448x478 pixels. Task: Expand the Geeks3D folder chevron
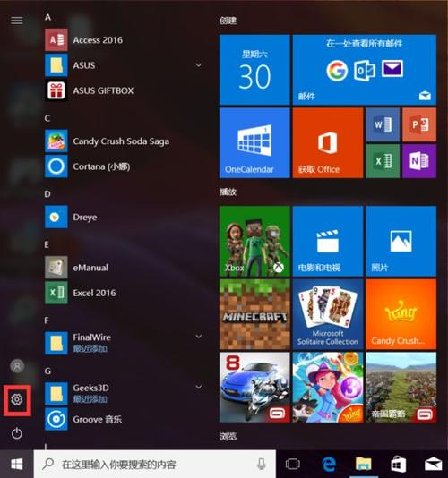pyautogui.click(x=199, y=387)
